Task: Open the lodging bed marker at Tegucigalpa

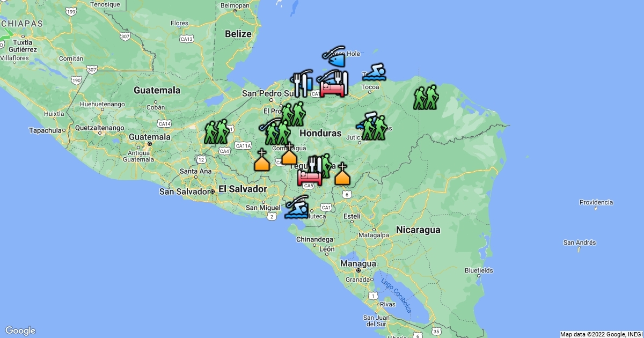Action: click(x=309, y=177)
